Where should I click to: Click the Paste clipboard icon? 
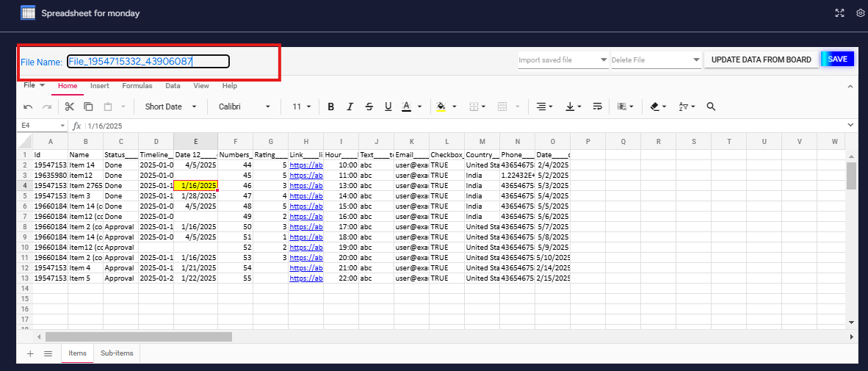(x=109, y=107)
